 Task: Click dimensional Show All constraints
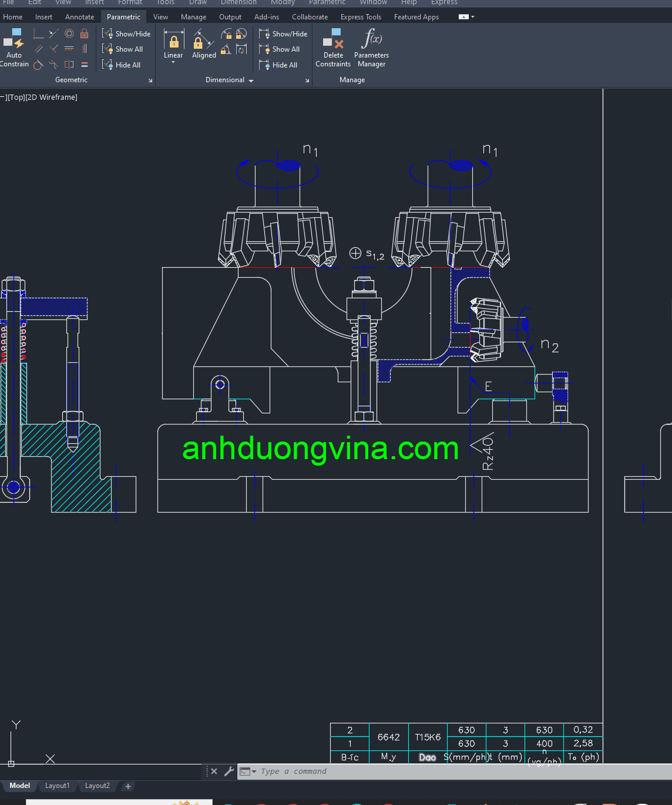[280, 49]
